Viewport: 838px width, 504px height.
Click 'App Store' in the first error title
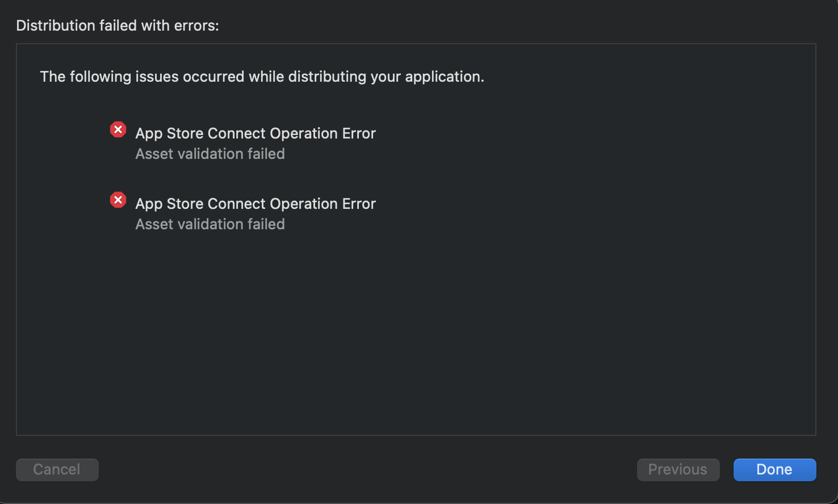tap(170, 133)
